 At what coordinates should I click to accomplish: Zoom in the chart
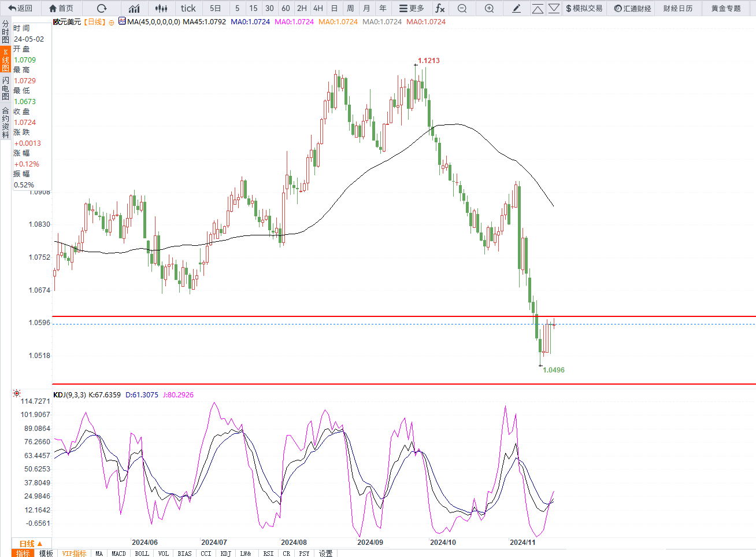[x=489, y=8]
